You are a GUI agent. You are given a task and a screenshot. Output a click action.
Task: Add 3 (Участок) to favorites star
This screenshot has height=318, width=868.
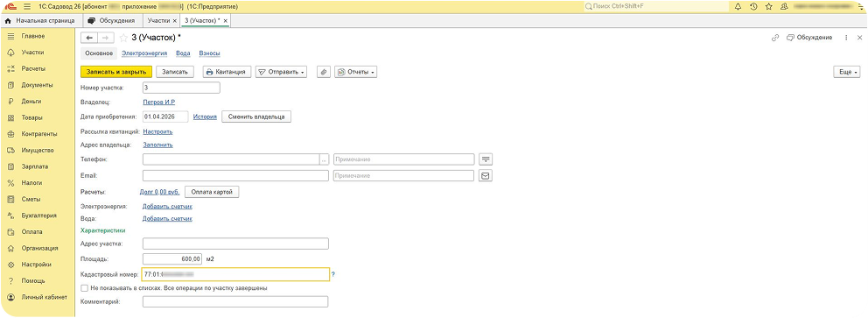pos(123,38)
